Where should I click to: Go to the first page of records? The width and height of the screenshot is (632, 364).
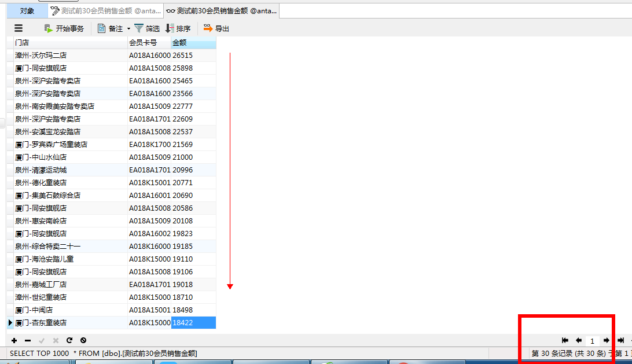click(565, 341)
